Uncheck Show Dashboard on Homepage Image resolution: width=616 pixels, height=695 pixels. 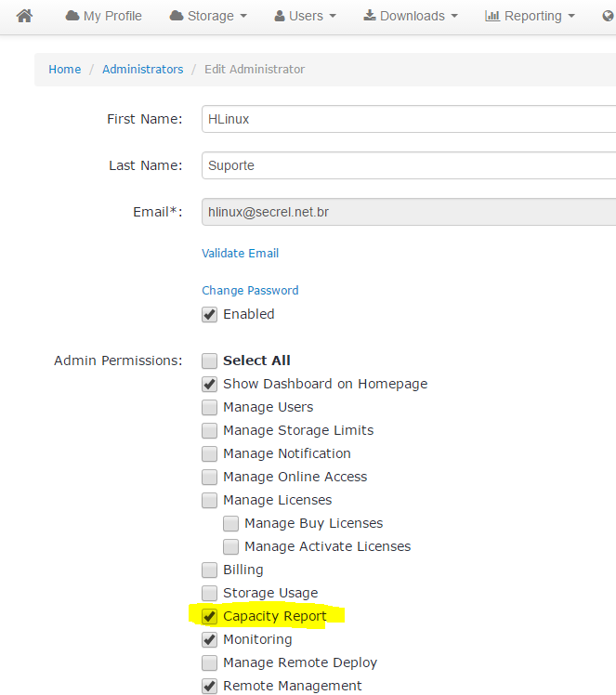[210, 384]
